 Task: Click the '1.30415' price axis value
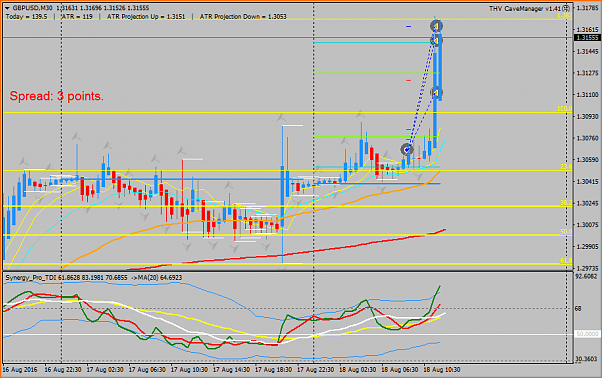pyautogui.click(x=587, y=182)
